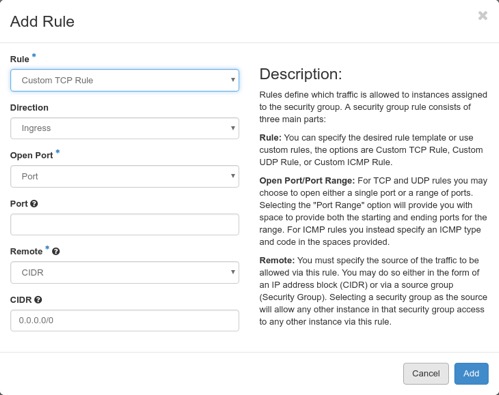Open the Remote dropdown showing CIDR
Viewport: 499px width, 395px height.
pyautogui.click(x=125, y=273)
